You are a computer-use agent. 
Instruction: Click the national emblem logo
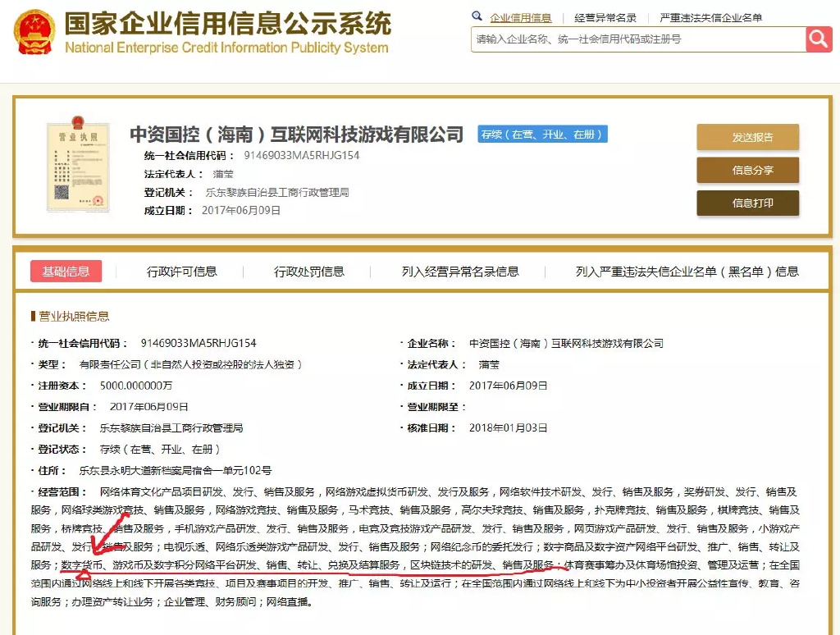34,32
